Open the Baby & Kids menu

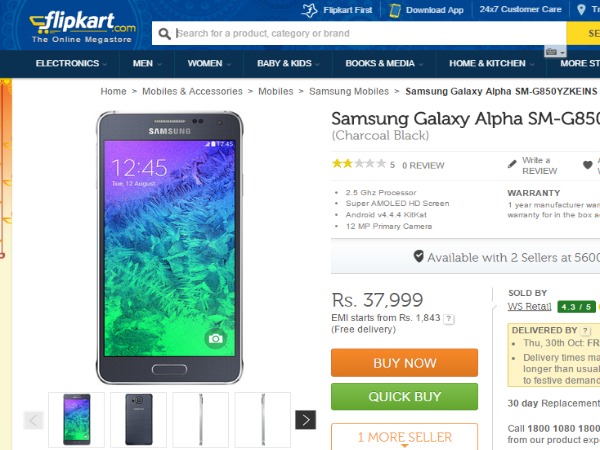288,64
